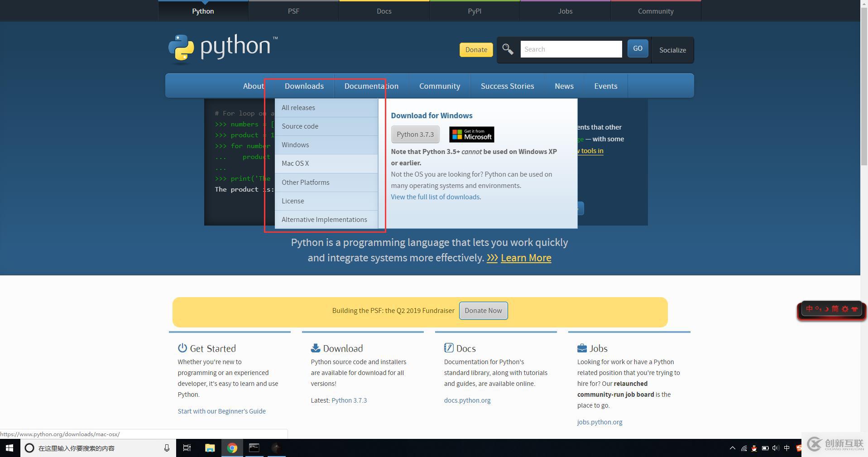Open the QQ penguin tray icon
The height and width of the screenshot is (457, 868).
(x=754, y=448)
